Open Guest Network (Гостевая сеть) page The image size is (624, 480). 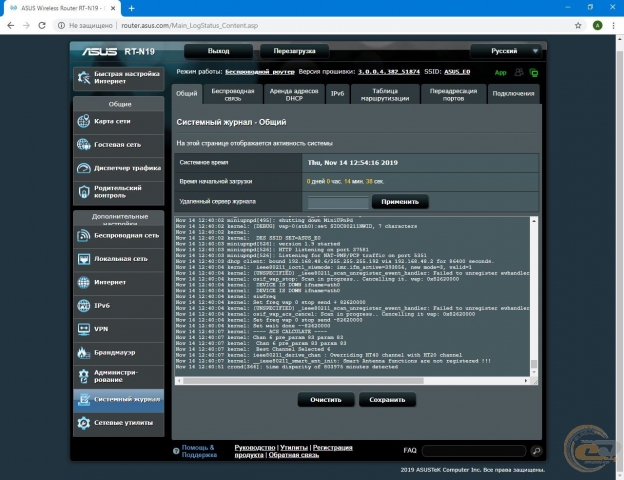pyautogui.click(x=119, y=145)
